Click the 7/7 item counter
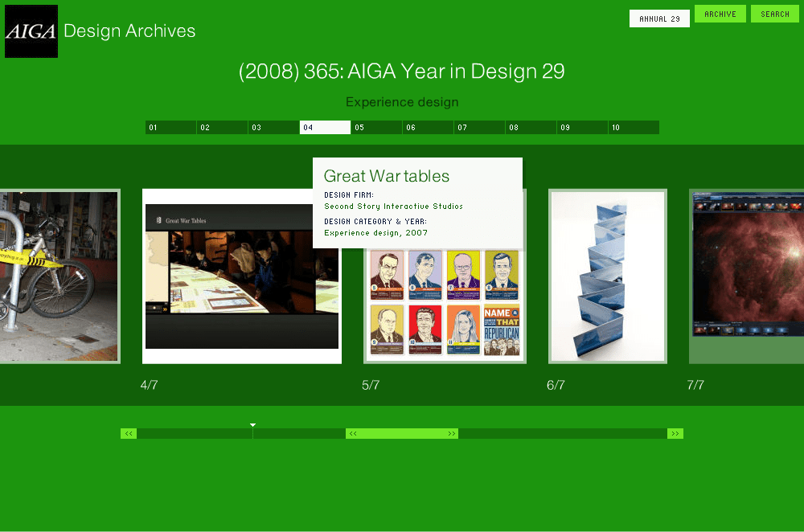804x532 pixels. pyautogui.click(x=695, y=385)
